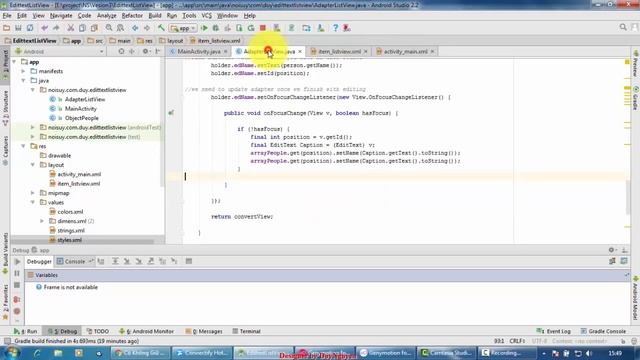The image size is (640, 360).
Task: Open the Android Monitor tool window
Action: [x=146, y=331]
